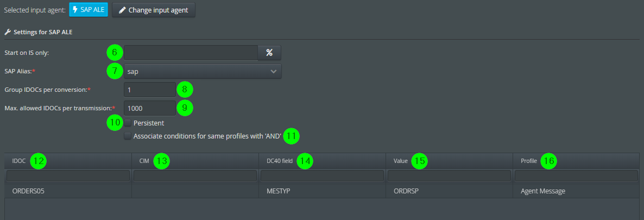Click the lightning SAP ALE agent badge
The height and width of the screenshot is (220, 644).
[x=89, y=10]
